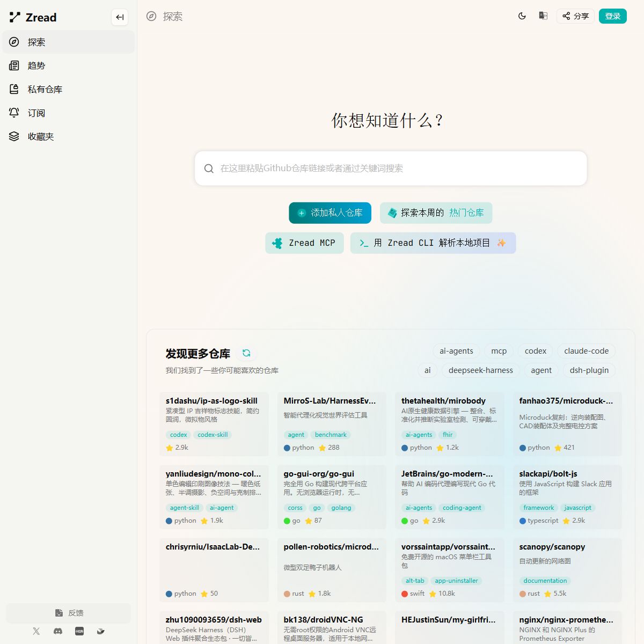Screen dimensions: 644x644
Task: Click the 登录 login button
Action: click(613, 16)
